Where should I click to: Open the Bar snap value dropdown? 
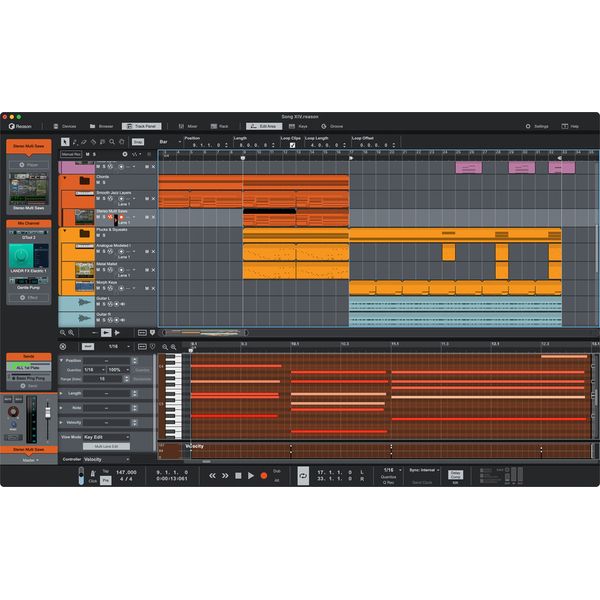pos(170,142)
